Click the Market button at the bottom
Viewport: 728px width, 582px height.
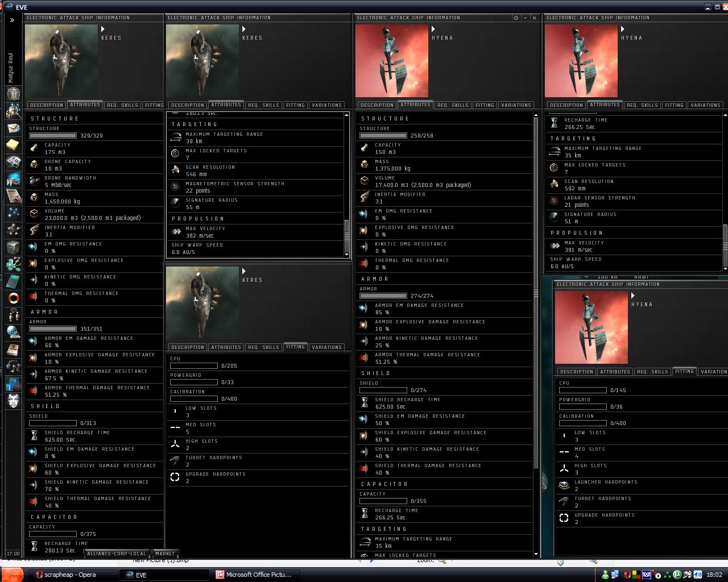pos(165,553)
